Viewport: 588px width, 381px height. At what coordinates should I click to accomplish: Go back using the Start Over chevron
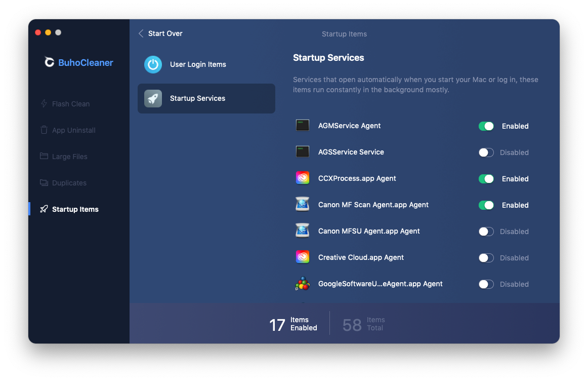point(141,33)
